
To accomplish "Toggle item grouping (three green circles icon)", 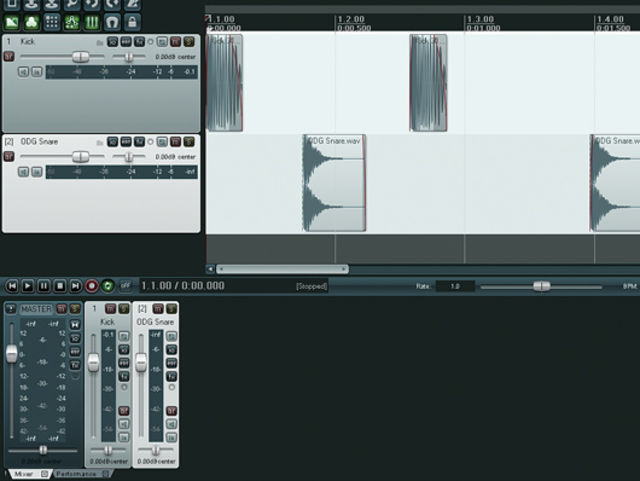I will 32,22.
